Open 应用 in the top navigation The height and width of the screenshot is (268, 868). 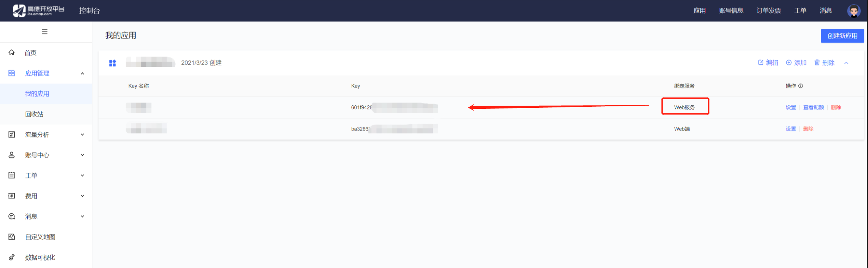699,11
